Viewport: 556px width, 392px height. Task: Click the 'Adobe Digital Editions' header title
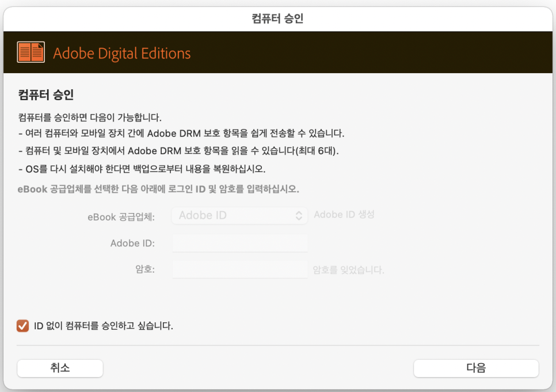[x=121, y=53]
